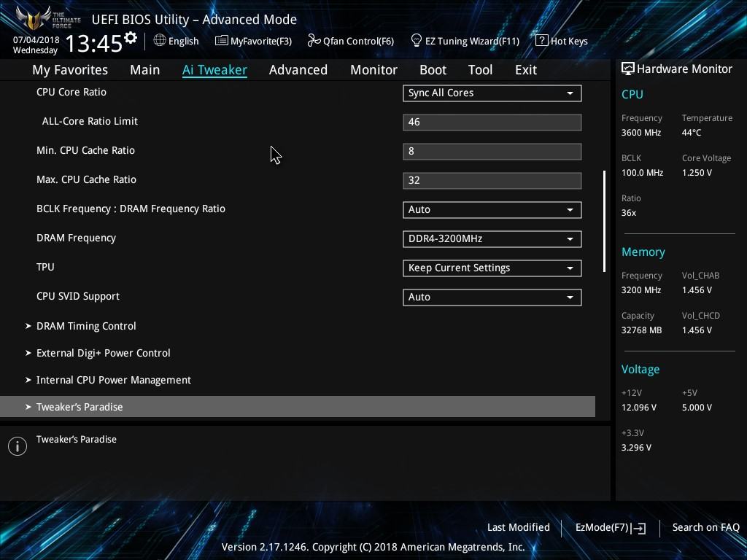Click the 13:45 clock display
This screenshot has width=747, height=560.
pyautogui.click(x=94, y=44)
